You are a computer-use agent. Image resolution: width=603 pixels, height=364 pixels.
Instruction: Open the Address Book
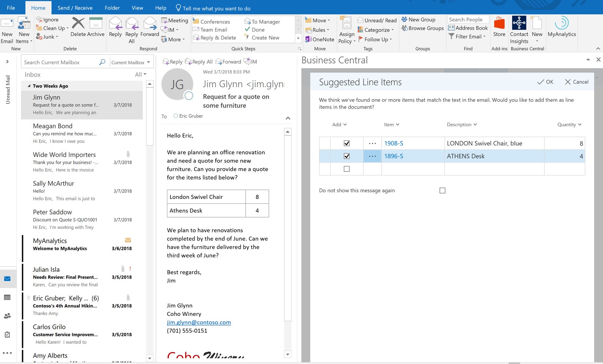[x=468, y=28]
